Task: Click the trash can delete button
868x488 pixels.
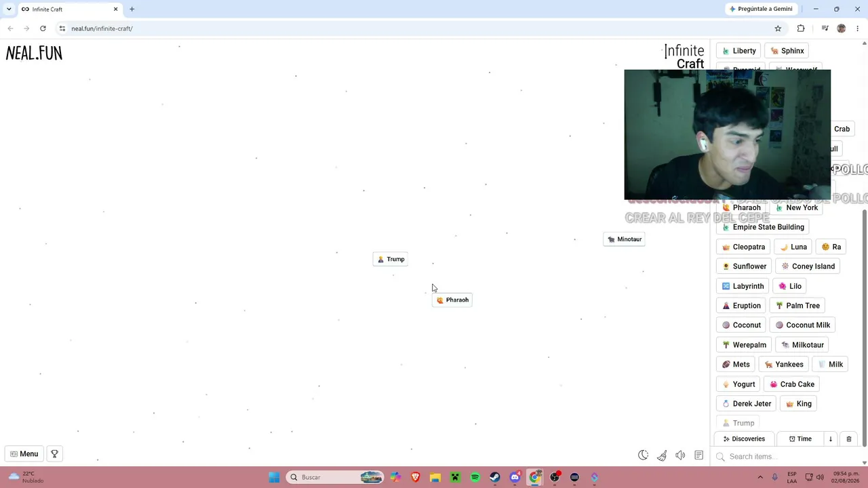Action: pos(848,439)
